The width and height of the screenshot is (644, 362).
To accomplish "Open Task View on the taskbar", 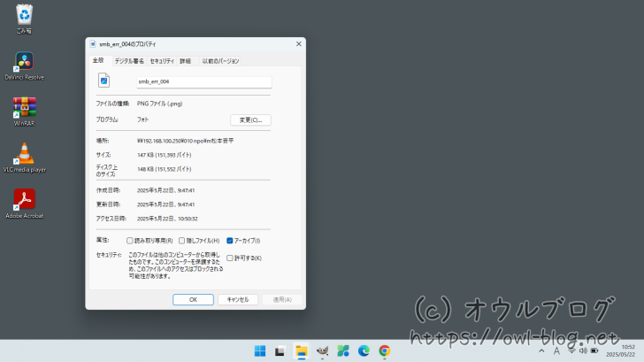I will click(280, 350).
